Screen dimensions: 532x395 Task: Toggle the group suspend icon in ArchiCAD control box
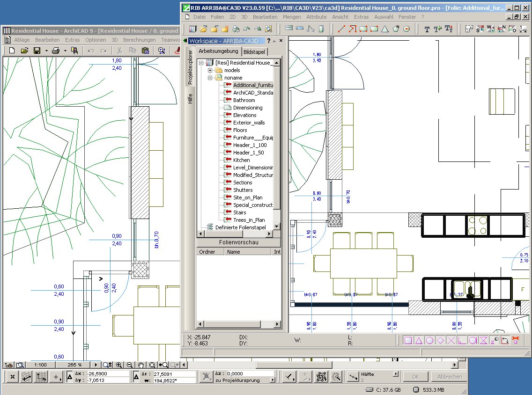click(x=321, y=376)
